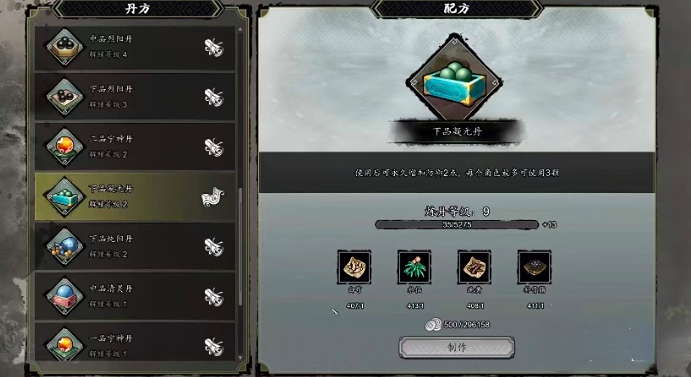Click the third ingredient slot with brown root
The width and height of the screenshot is (691, 377).
pyautogui.click(x=474, y=267)
